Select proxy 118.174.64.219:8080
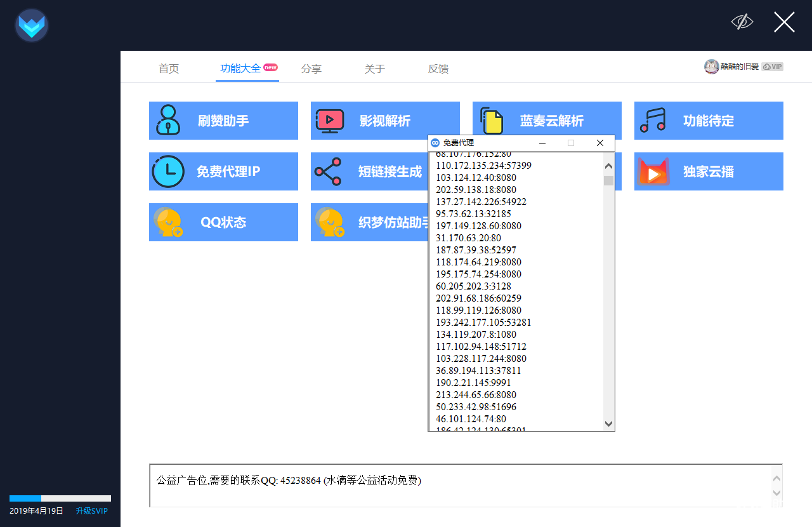The image size is (812, 527). (478, 262)
